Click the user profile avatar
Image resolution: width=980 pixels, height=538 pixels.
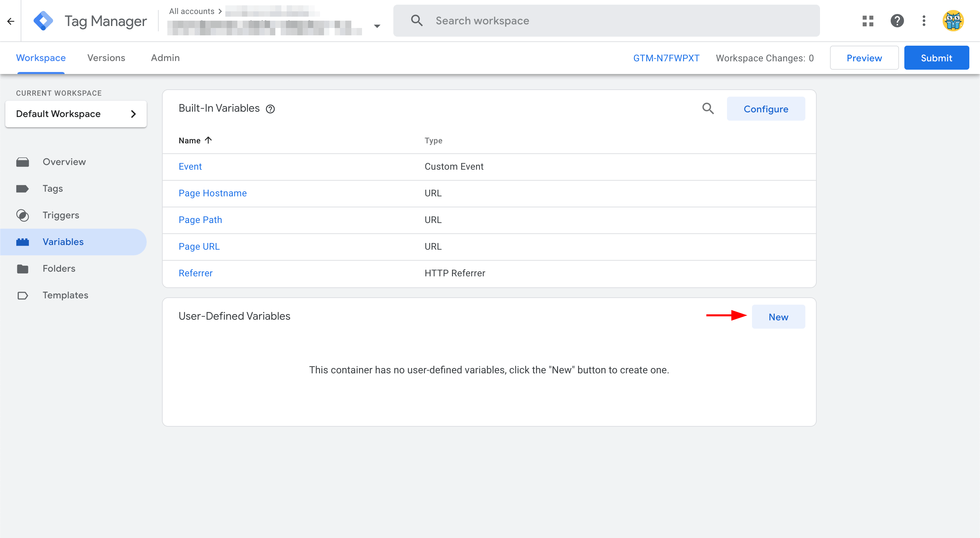(953, 21)
